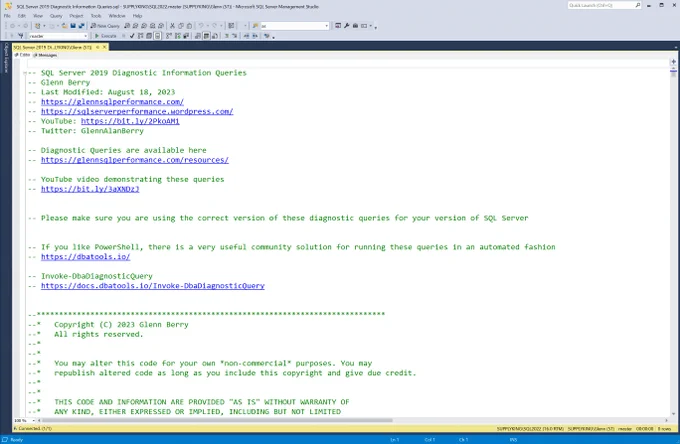Click the toolbox icon on top toolbar
680x444 pixels.
[x=355, y=26]
